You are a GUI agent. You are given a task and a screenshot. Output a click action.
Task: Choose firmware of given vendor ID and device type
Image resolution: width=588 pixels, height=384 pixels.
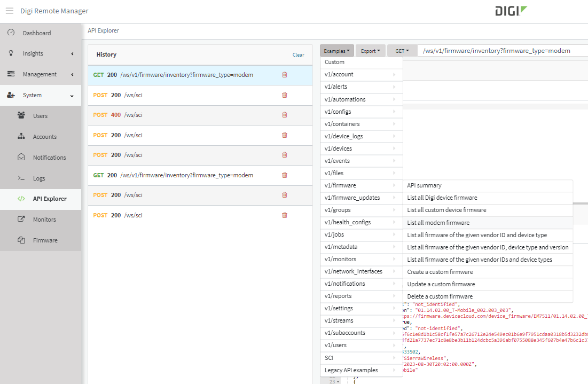point(488,235)
